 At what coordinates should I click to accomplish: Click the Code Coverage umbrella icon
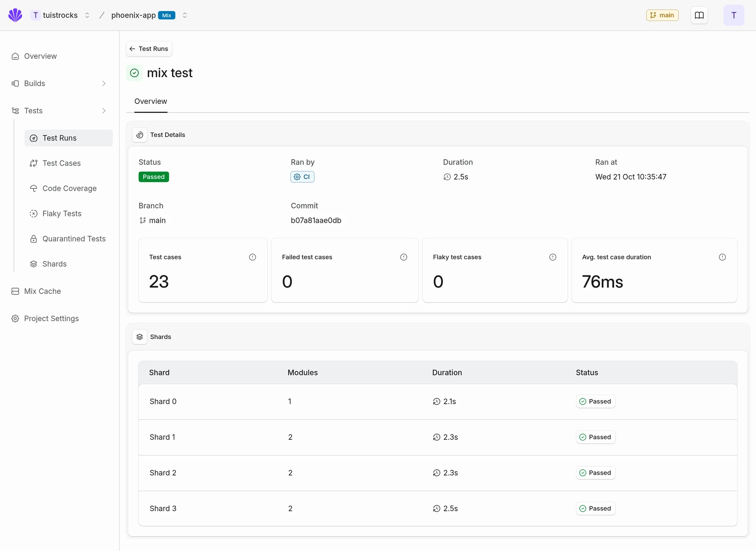34,189
